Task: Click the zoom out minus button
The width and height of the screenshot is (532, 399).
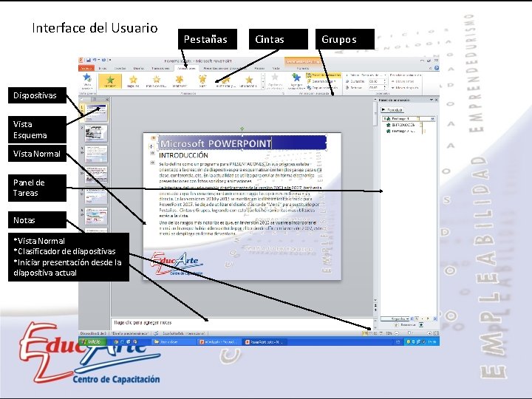Action: coord(397,333)
